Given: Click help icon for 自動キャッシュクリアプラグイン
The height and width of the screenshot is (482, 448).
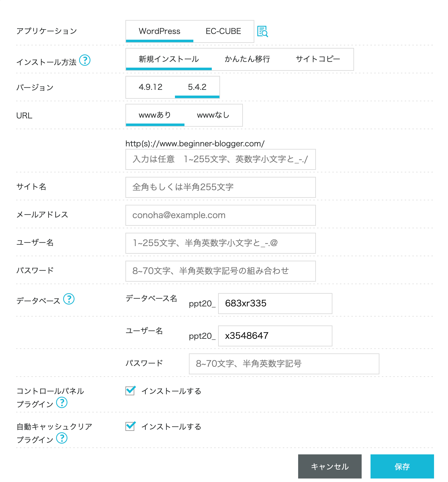Looking at the screenshot, I should [x=62, y=438].
